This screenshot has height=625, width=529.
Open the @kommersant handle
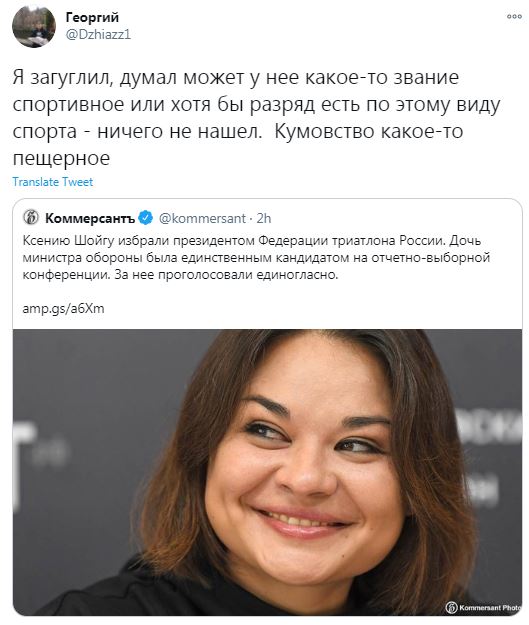click(202, 218)
